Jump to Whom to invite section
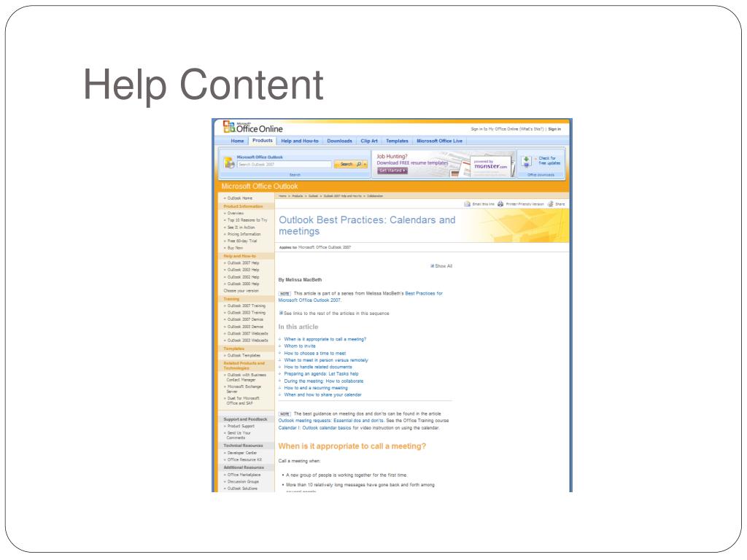 pos(300,346)
